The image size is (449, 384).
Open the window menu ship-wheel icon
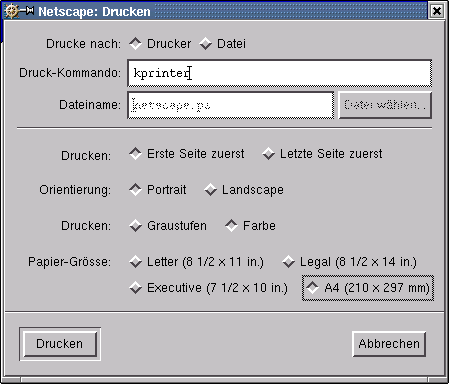12,11
